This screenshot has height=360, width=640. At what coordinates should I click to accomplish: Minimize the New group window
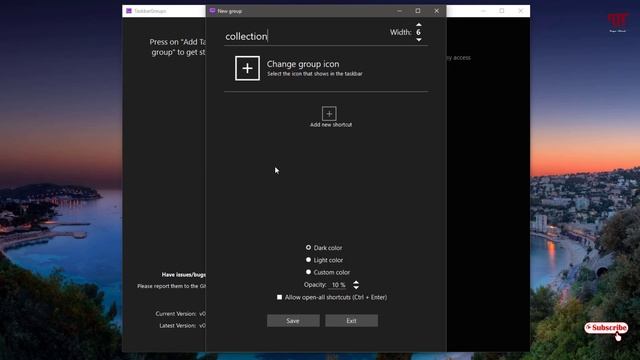[x=399, y=11]
